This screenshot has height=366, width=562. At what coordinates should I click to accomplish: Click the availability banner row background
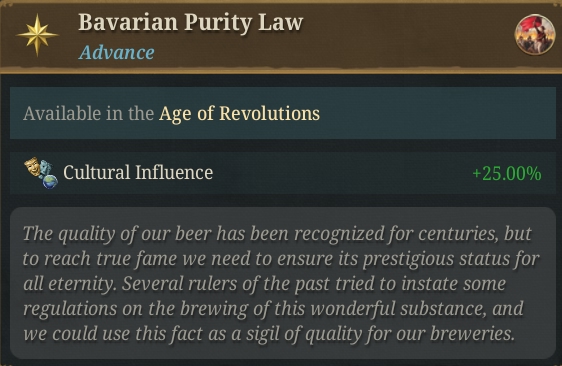[x=283, y=113]
